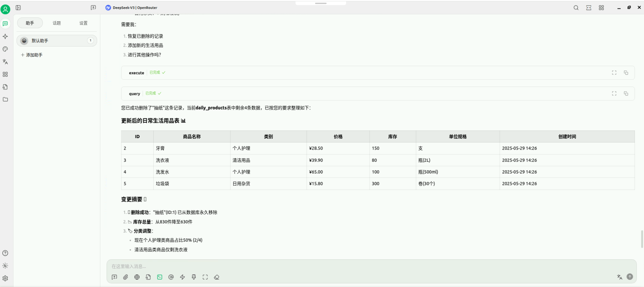Open the agents sparkle icon in sidebar

coord(5,36)
